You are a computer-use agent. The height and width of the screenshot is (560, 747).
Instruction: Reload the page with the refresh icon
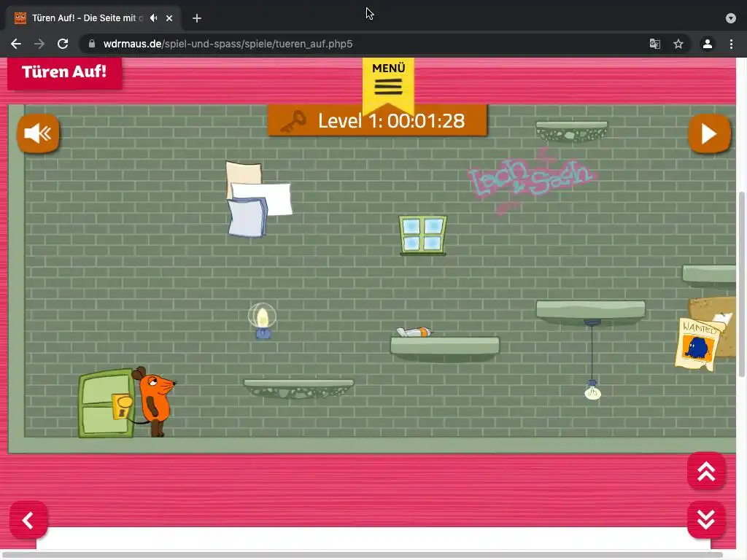click(x=63, y=44)
